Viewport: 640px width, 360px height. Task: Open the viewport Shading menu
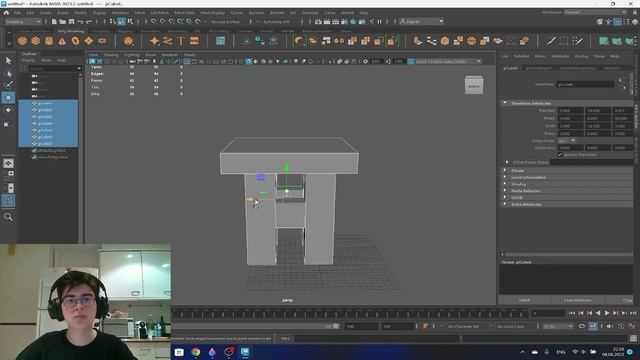[x=111, y=54]
